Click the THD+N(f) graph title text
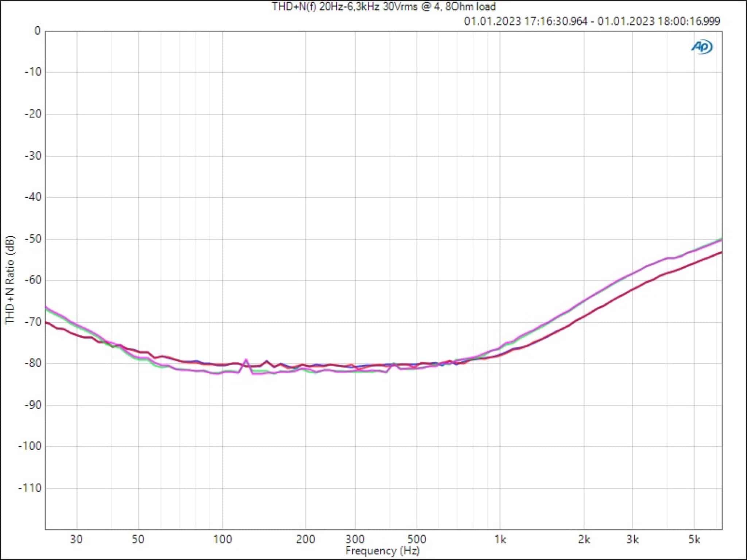This screenshot has height=560, width=747. (x=383, y=7)
